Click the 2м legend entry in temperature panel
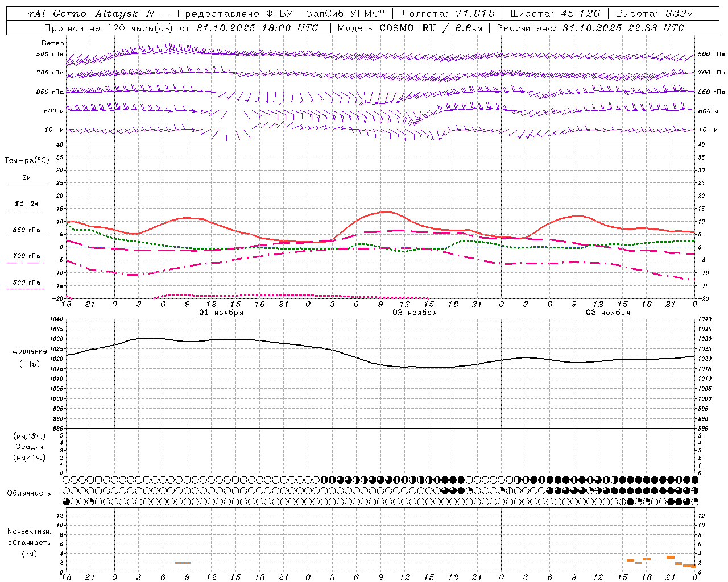Viewport: 728px width, 582px height. (27, 177)
